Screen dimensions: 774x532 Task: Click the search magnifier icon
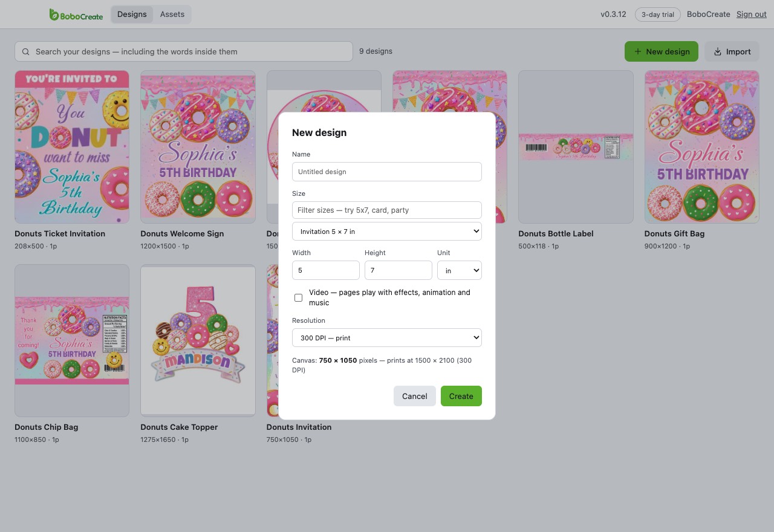(x=26, y=51)
